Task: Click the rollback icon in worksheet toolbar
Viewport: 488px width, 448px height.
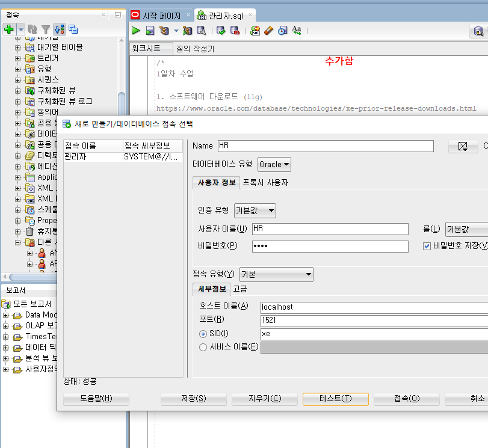Action: [x=235, y=31]
